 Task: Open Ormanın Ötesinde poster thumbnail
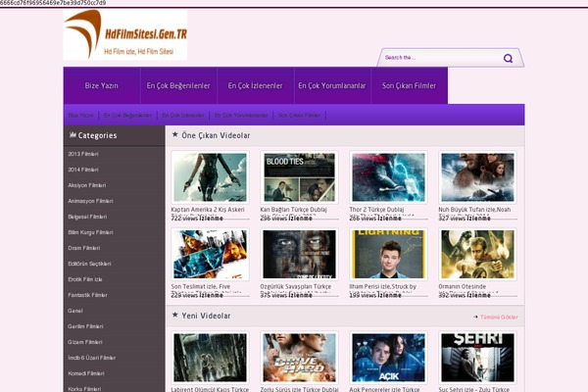pos(478,255)
